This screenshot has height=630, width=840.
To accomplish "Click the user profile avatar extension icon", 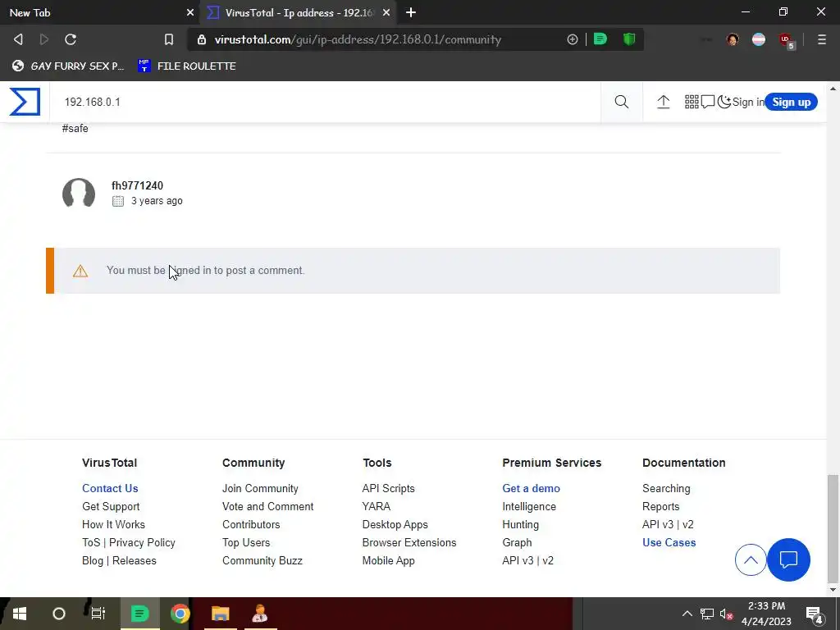I will click(733, 39).
